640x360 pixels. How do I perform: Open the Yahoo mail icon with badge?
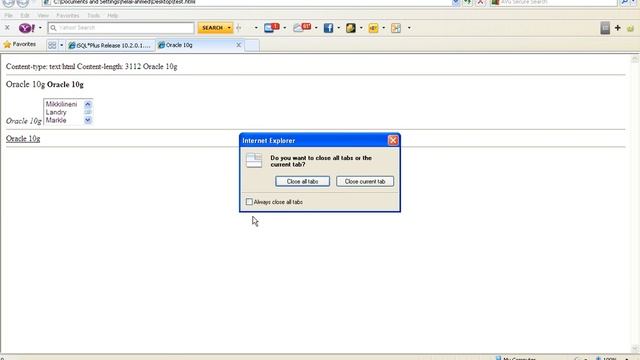pos(271,28)
